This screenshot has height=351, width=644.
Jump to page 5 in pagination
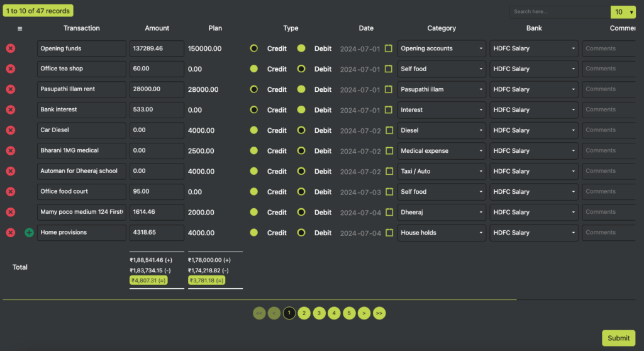click(349, 313)
